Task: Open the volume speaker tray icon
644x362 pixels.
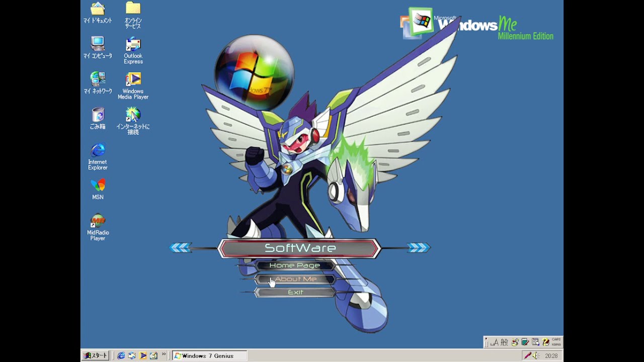Action: (536, 355)
